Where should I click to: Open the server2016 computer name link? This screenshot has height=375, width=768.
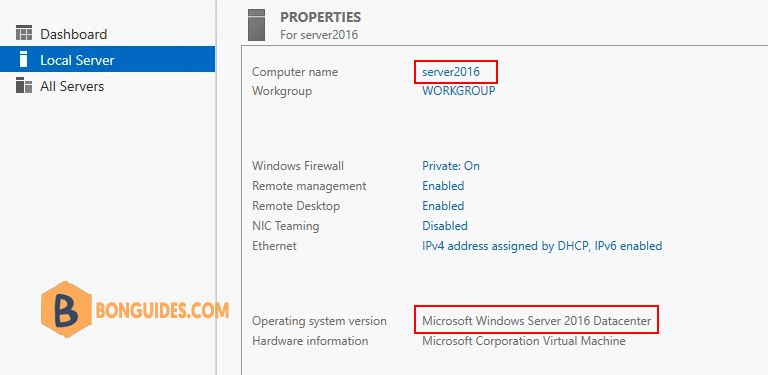pos(451,72)
